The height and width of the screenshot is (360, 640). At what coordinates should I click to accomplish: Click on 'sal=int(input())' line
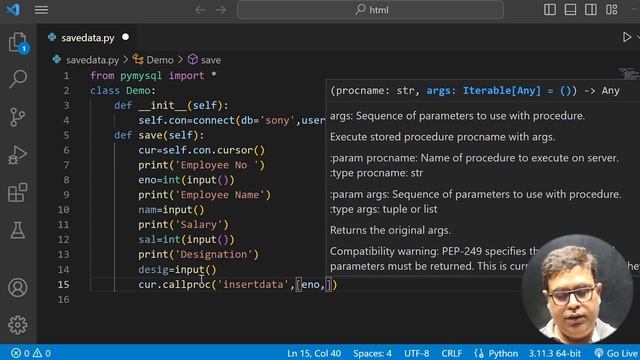[187, 240]
